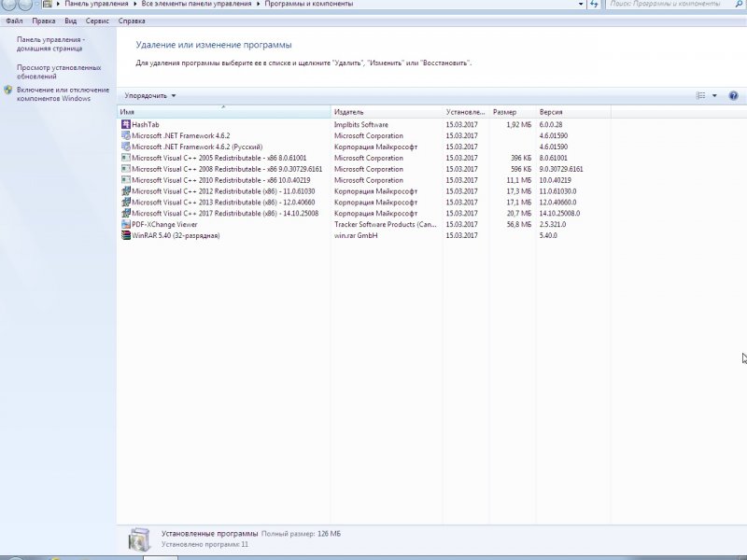Click version 6.0.0.28 cell
This screenshot has height=560, width=747.
pos(551,125)
